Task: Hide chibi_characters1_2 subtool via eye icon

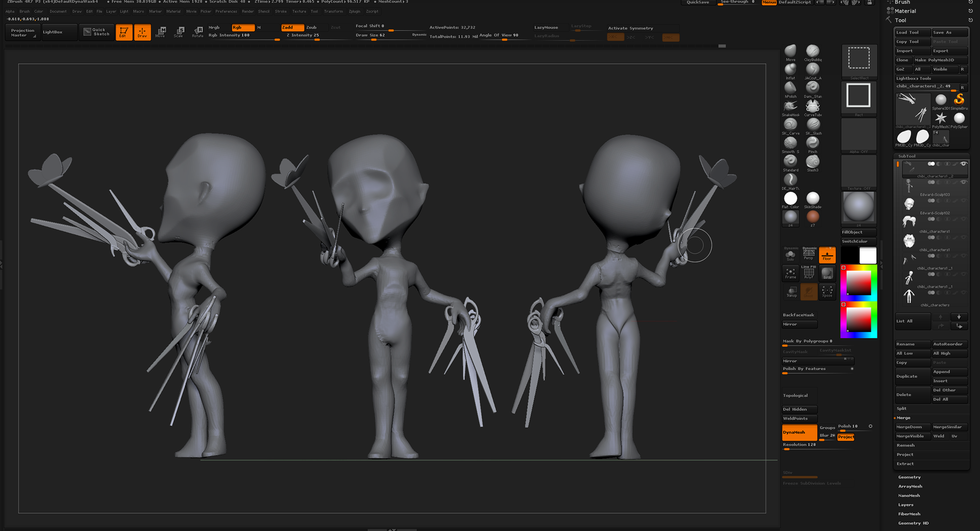Action: tap(963, 164)
